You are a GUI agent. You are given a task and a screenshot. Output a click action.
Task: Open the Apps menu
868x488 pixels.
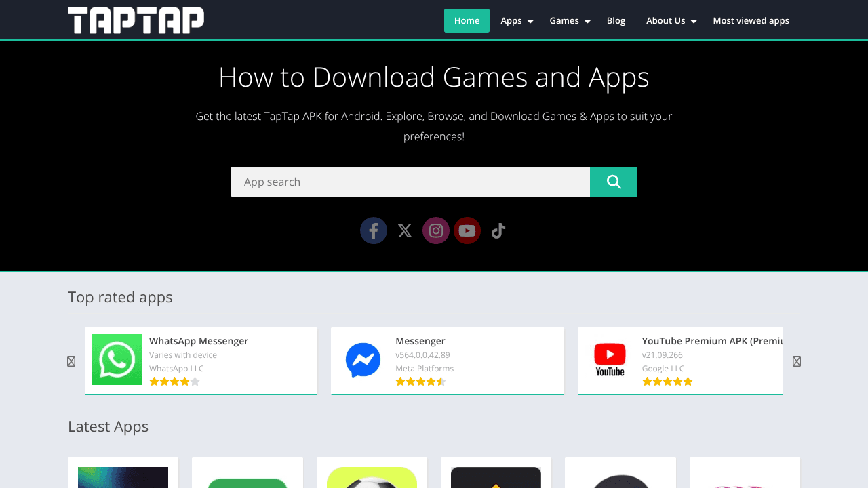511,20
